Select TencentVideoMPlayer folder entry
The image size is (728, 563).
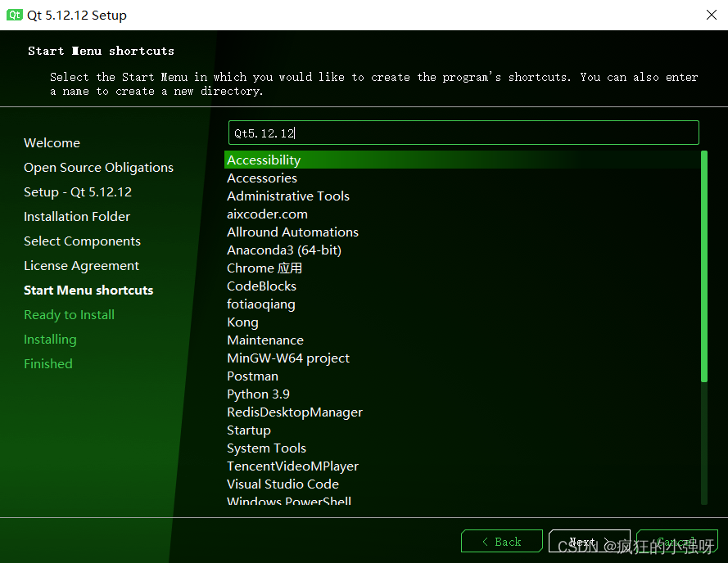(x=462, y=466)
